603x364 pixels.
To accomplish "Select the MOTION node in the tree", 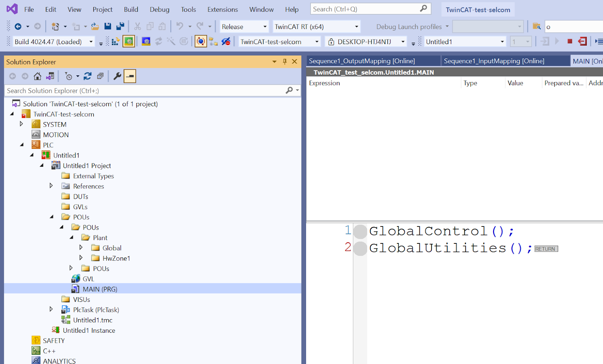I will click(x=56, y=135).
